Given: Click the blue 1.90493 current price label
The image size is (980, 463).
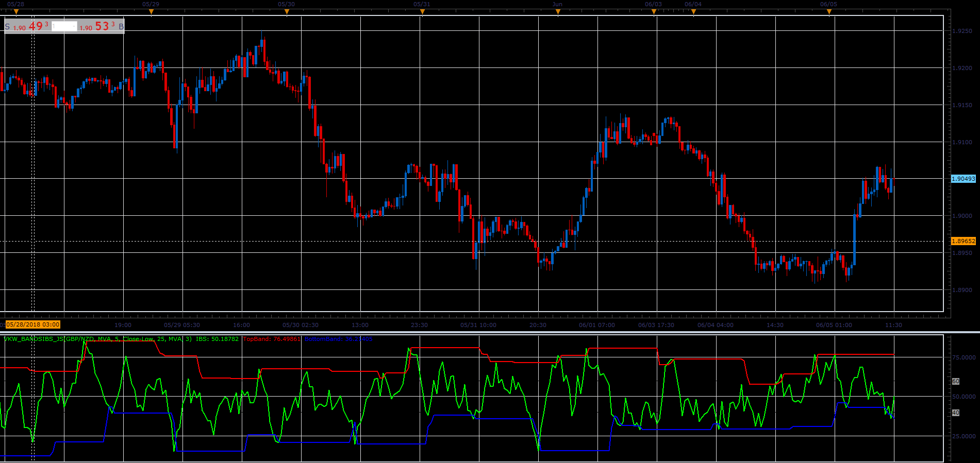Looking at the screenshot, I should coord(964,179).
